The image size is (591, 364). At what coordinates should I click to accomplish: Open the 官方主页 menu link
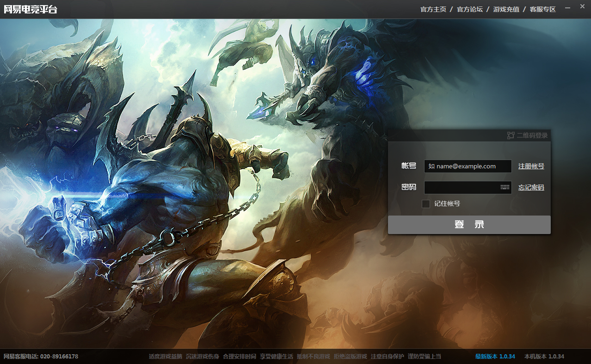433,9
